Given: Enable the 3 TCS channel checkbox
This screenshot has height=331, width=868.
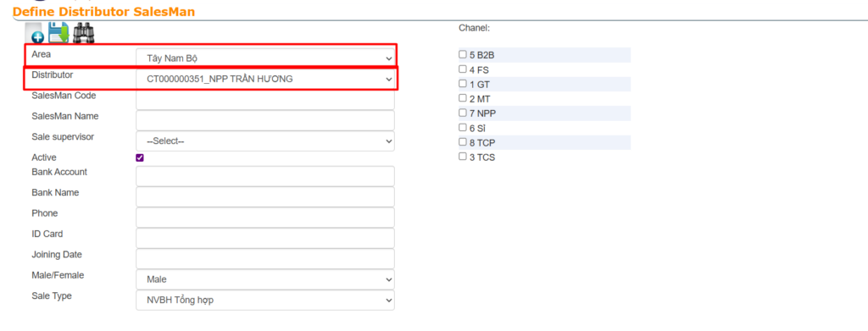Looking at the screenshot, I should coord(463,157).
